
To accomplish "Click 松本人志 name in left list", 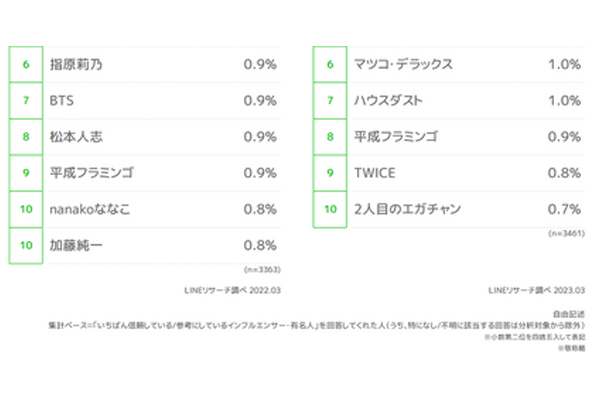I will point(76,137).
